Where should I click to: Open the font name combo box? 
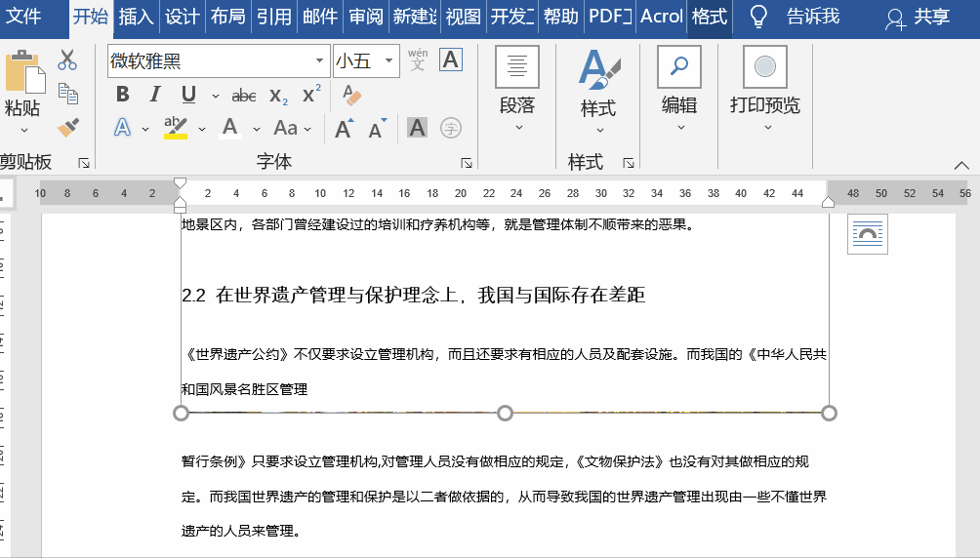[219, 60]
